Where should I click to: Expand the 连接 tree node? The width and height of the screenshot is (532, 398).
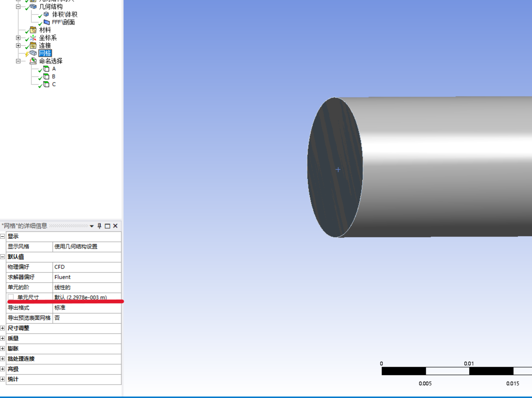(18, 45)
